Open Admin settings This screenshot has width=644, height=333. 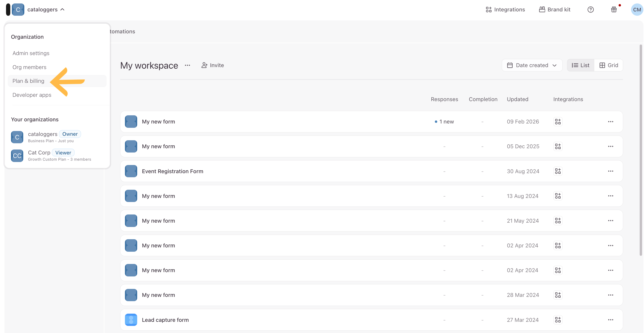click(31, 53)
